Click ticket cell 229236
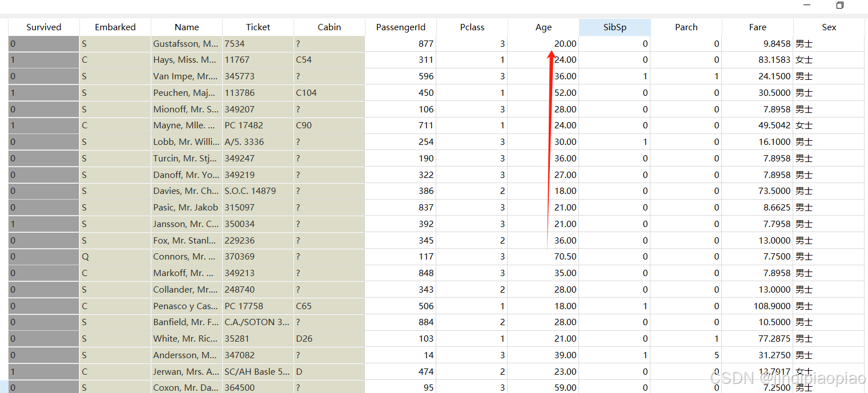The image size is (868, 393). point(258,241)
